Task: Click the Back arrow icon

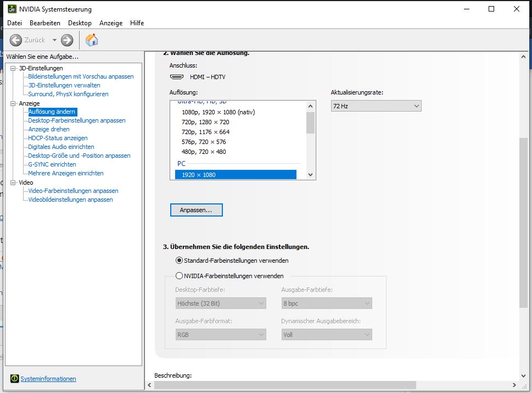Action: click(x=15, y=40)
